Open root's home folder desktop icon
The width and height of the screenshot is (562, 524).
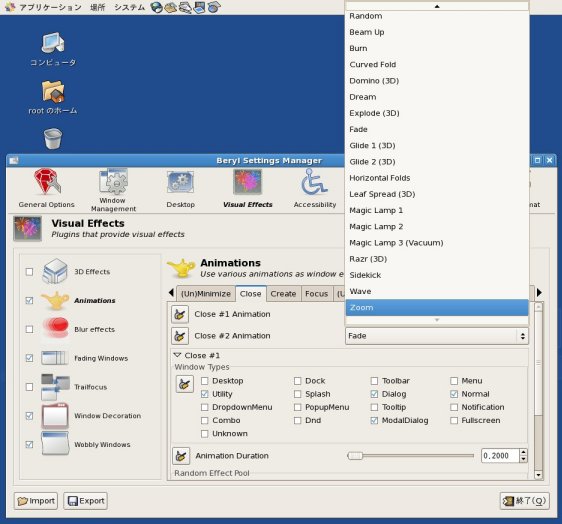(53, 97)
